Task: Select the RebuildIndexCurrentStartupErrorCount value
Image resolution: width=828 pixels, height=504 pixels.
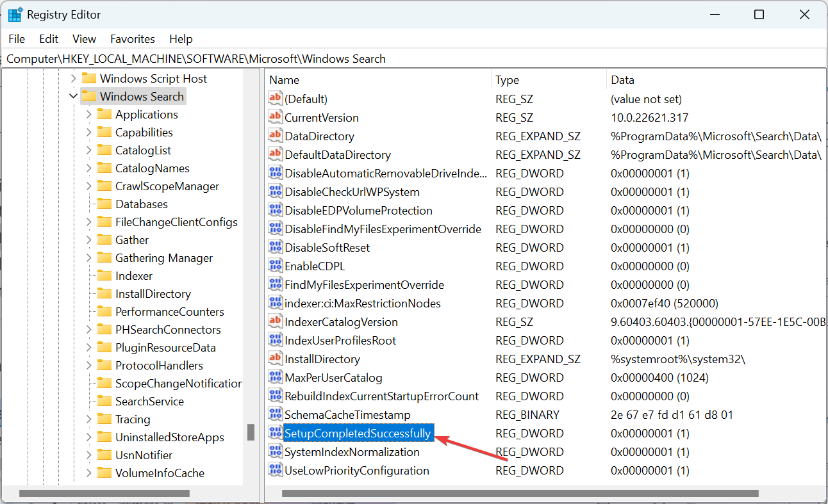Action: point(381,396)
